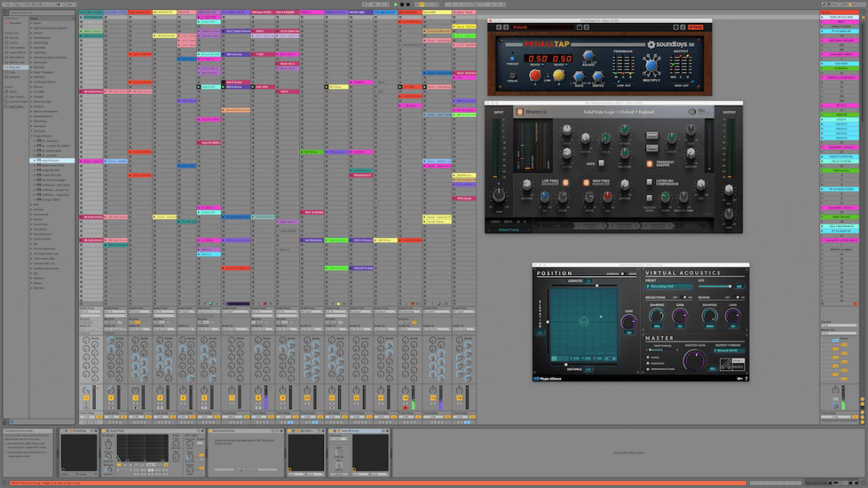Select the Sounds browser category
Screen dimensions: 868x488
[14, 37]
